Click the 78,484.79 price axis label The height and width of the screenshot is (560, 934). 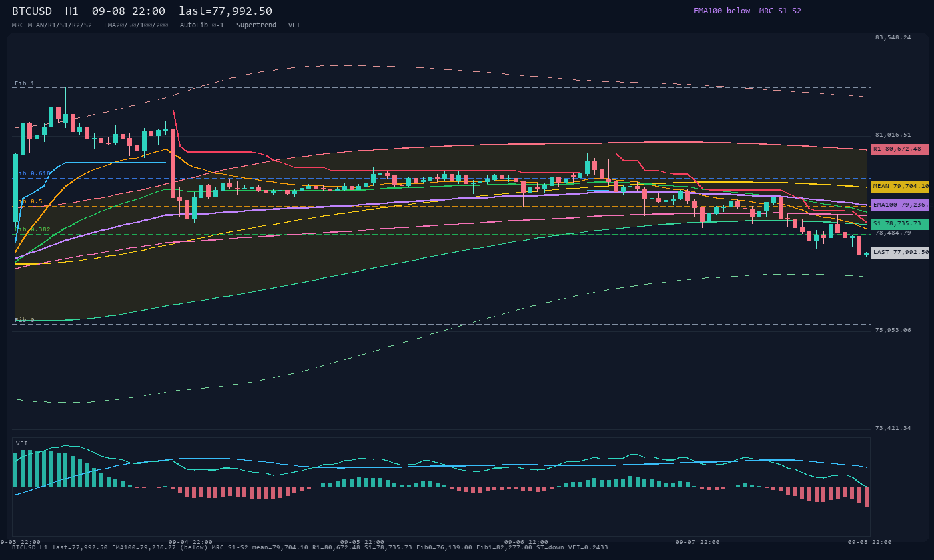pyautogui.click(x=893, y=233)
